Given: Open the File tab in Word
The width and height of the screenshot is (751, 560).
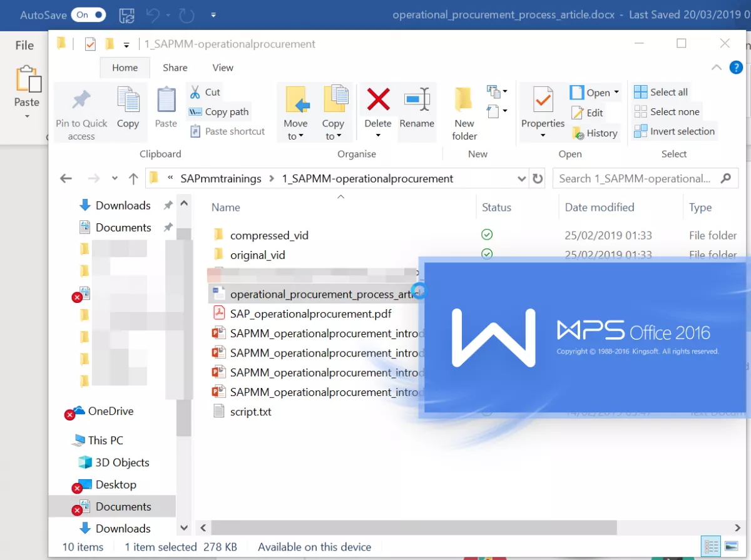Looking at the screenshot, I should click(x=24, y=45).
